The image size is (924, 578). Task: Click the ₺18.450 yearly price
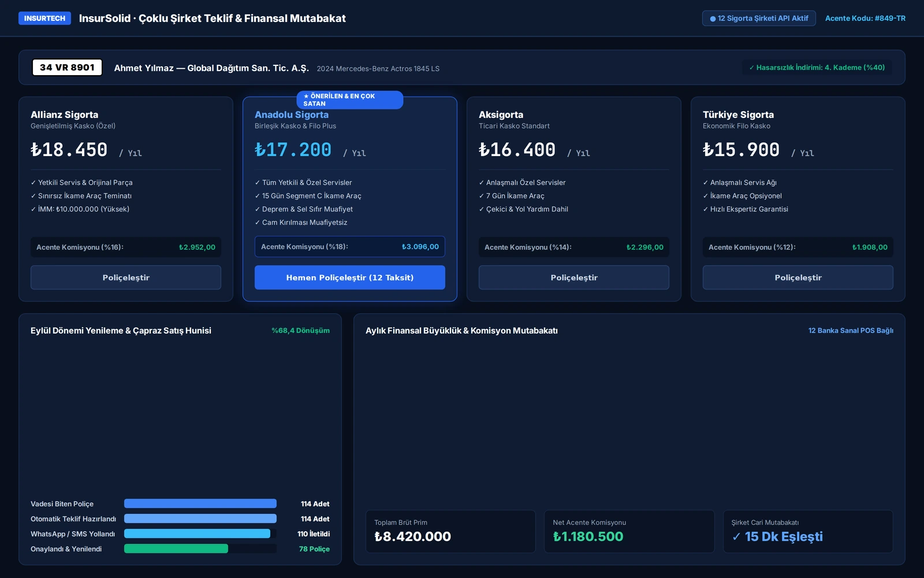[69, 150]
